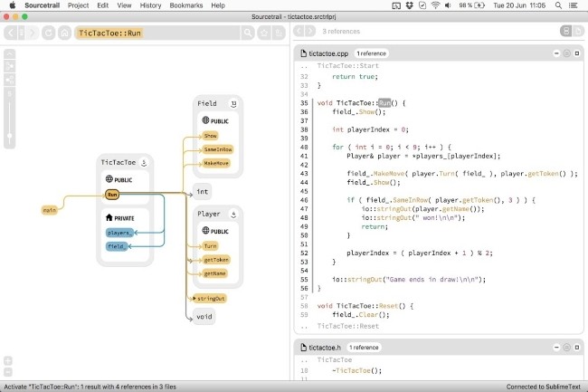
Task: Click getName call on code line 47
Action: pos(455,209)
